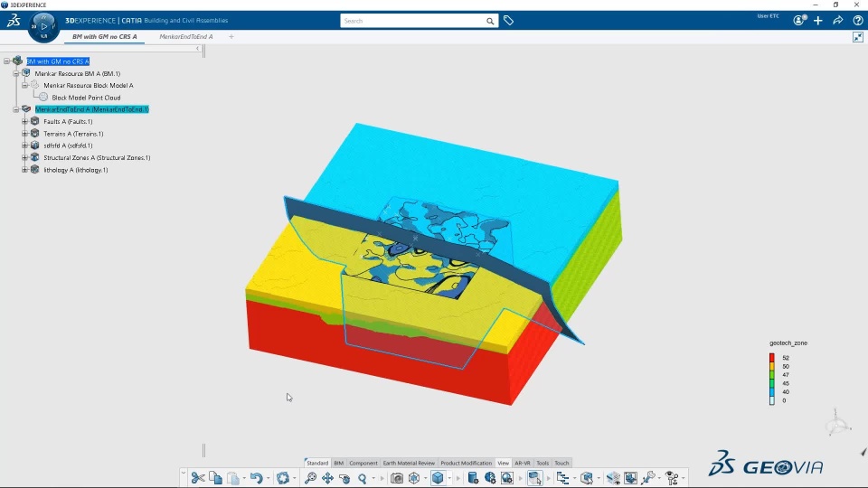The height and width of the screenshot is (488, 868).
Task: Switch to the Tools toolbar tab
Action: coord(542,463)
